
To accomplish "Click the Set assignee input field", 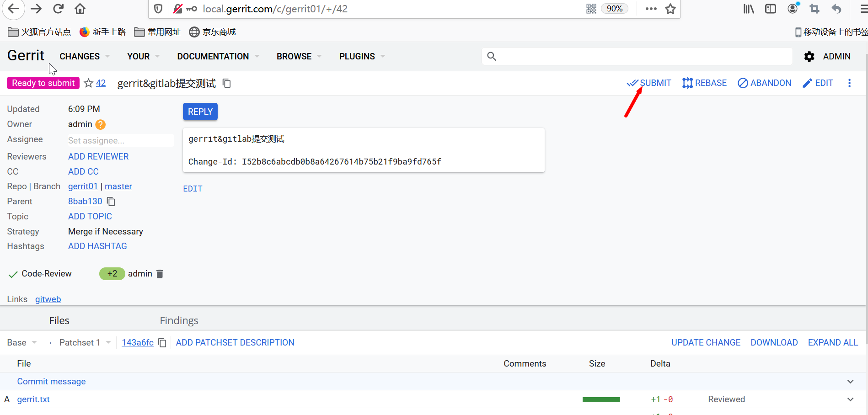I will coord(121,140).
